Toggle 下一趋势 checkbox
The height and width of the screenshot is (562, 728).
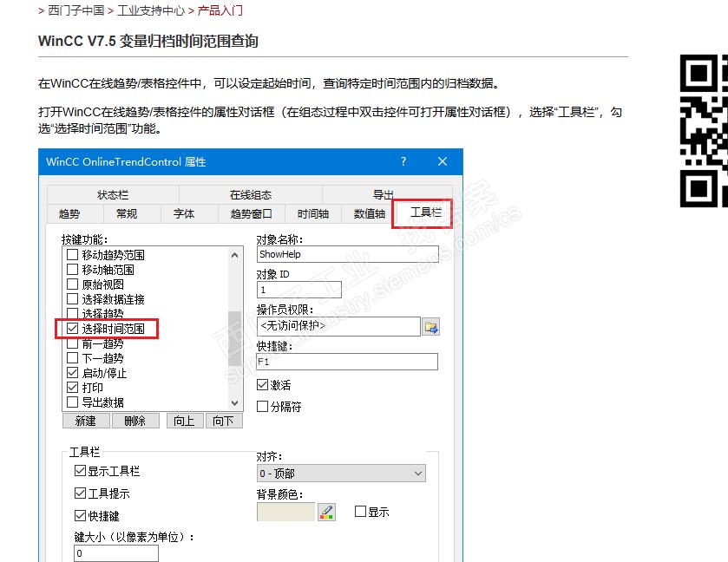click(x=72, y=358)
